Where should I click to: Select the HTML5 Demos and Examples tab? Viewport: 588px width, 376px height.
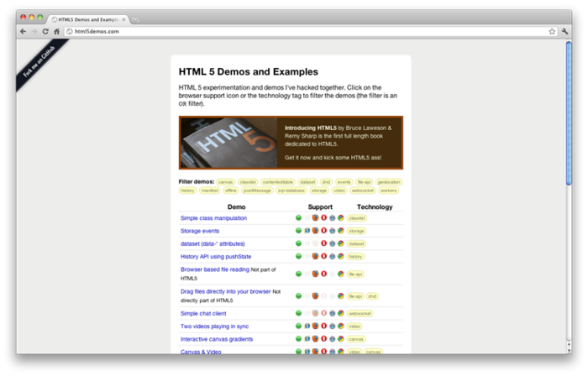coord(88,19)
